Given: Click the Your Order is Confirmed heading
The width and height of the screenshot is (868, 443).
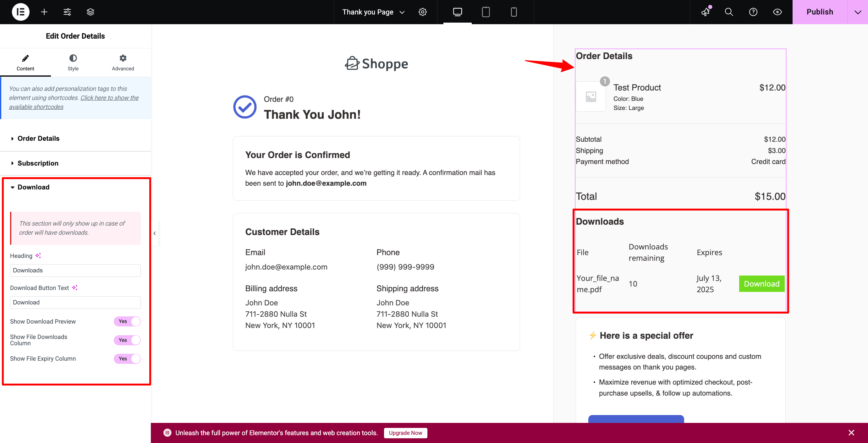Looking at the screenshot, I should click(298, 155).
